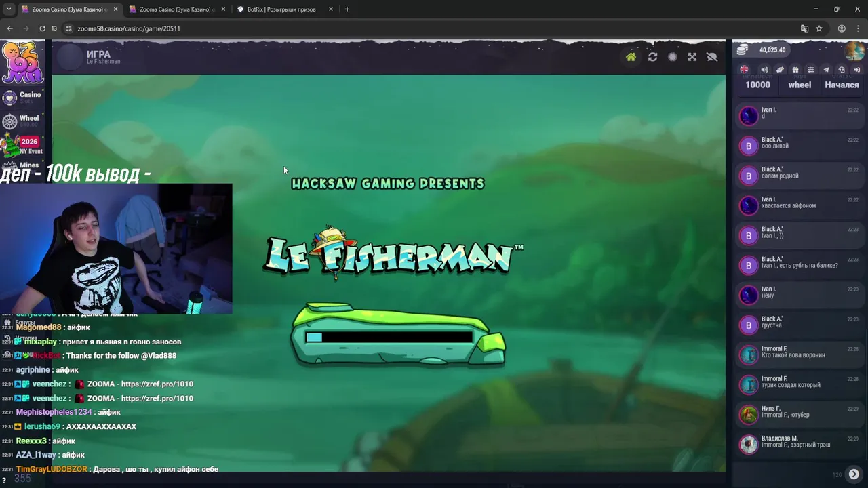This screenshot has height=488, width=868.
Task: Go back in browser history
Action: 9,28
